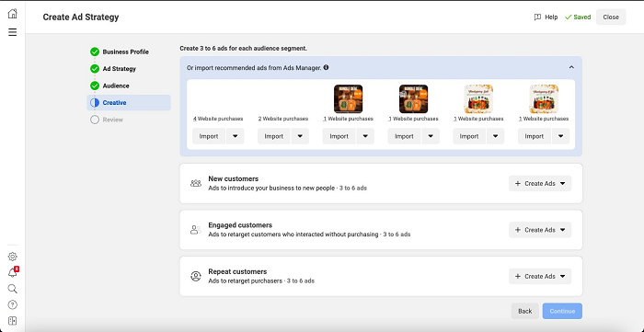Image resolution: width=644 pixels, height=332 pixels.
Task: Select the Creative step
Action: tap(129, 103)
